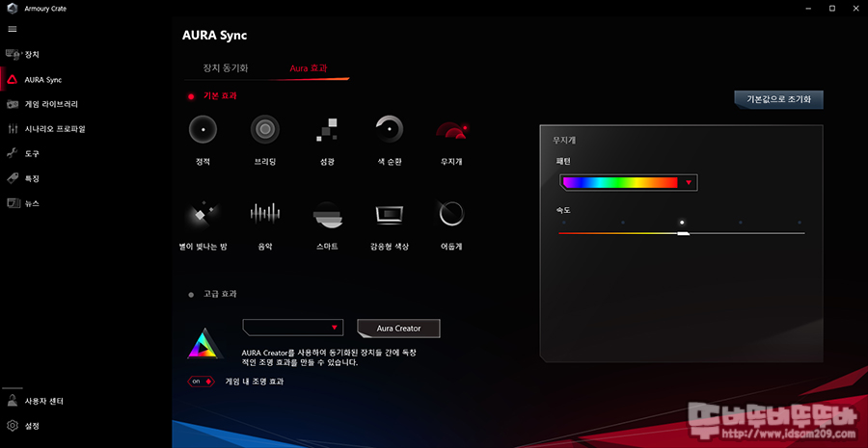868x448 pixels.
Task: Choose the 고급 효과 radio button
Action: pos(191,295)
